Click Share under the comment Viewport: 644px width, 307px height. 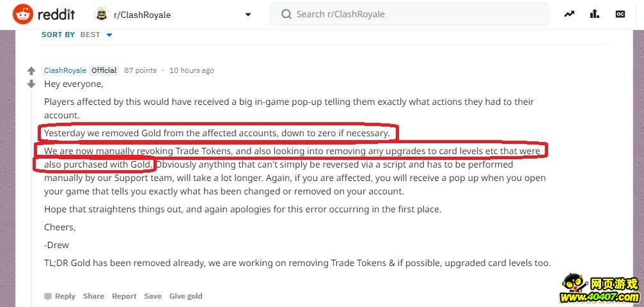coord(93,296)
